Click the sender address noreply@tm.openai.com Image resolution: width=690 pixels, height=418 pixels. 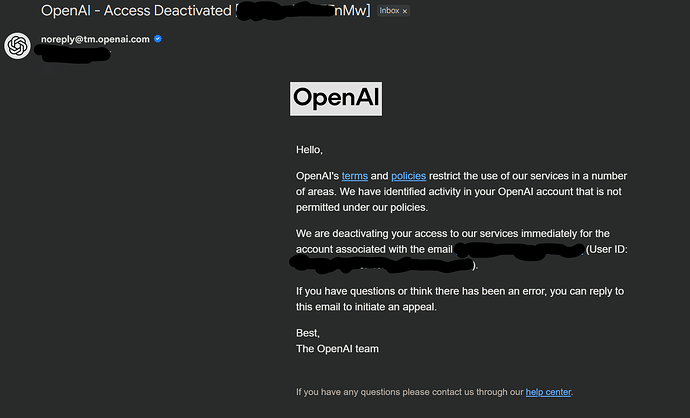(x=95, y=39)
